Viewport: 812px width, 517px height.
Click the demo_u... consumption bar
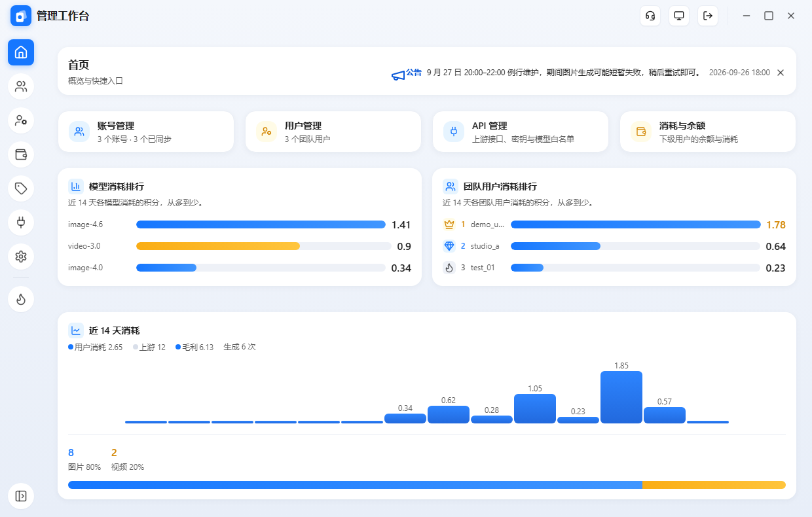(635, 224)
